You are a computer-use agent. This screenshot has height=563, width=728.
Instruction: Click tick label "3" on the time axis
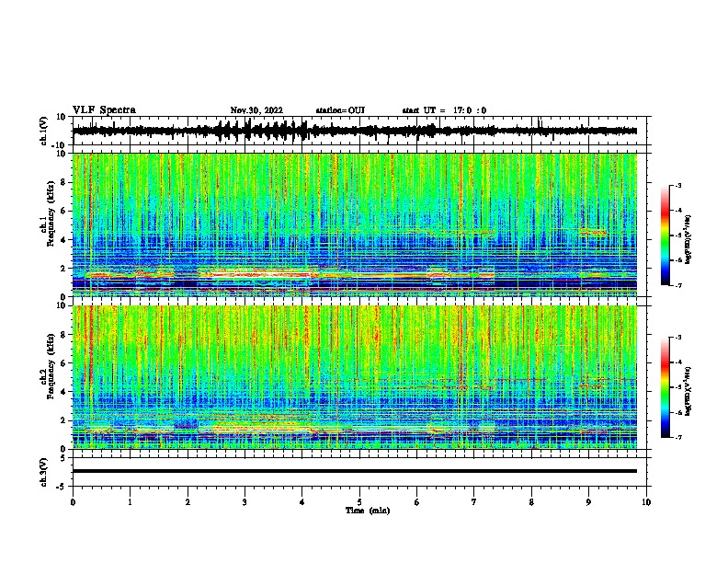point(245,502)
